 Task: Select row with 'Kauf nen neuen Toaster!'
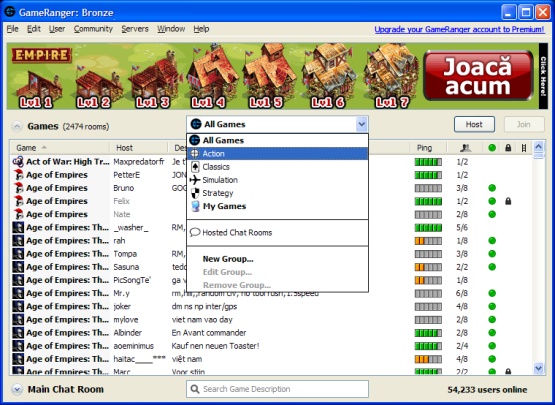(271, 346)
